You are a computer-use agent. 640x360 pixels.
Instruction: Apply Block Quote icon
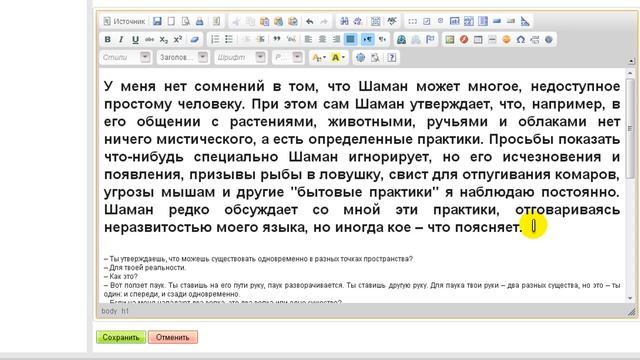pos(277,40)
